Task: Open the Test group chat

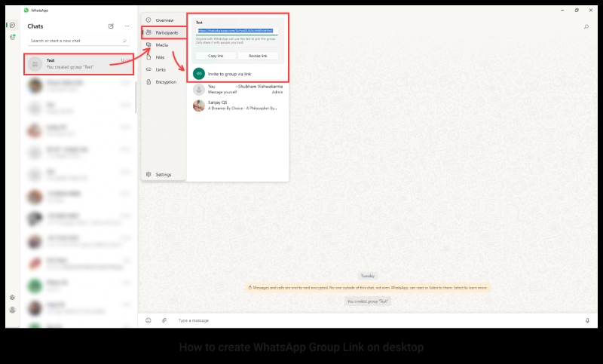Action: pos(79,64)
